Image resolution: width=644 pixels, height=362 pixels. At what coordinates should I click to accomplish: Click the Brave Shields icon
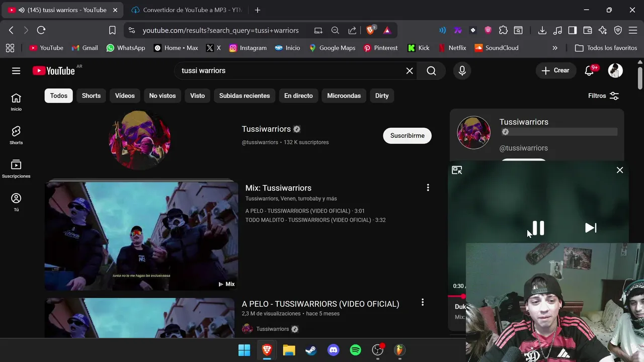[371, 30]
